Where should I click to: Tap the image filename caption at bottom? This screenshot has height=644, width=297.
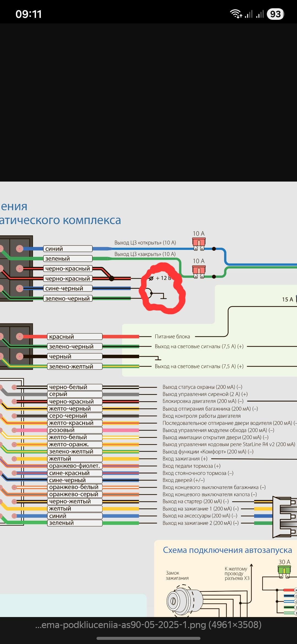tap(148, 625)
